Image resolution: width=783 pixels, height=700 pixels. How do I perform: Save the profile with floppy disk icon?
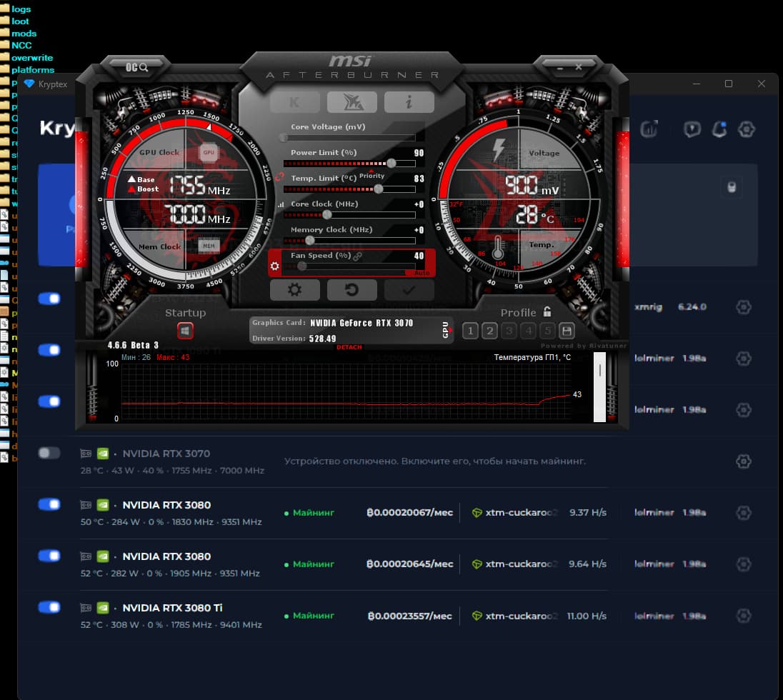[x=567, y=331]
